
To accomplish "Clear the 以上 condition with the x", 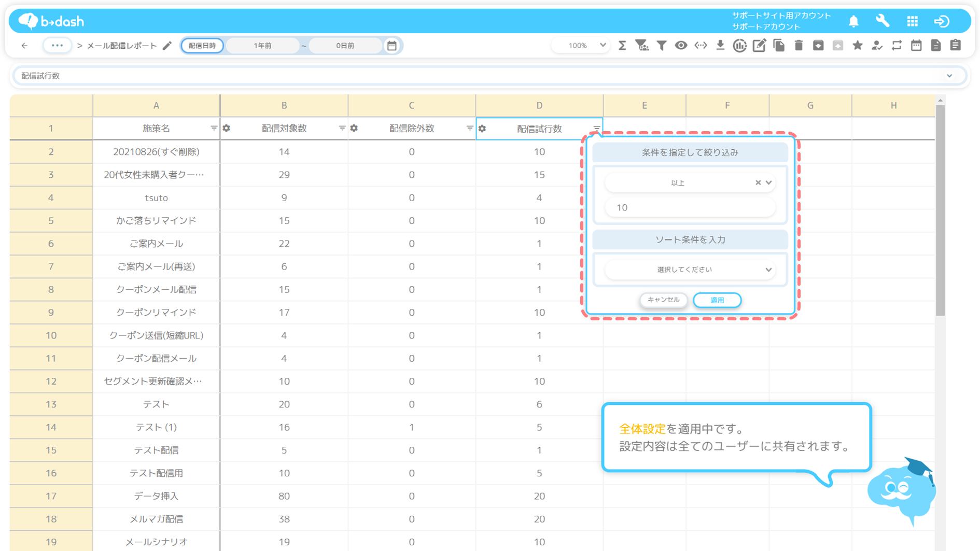I will tap(758, 182).
